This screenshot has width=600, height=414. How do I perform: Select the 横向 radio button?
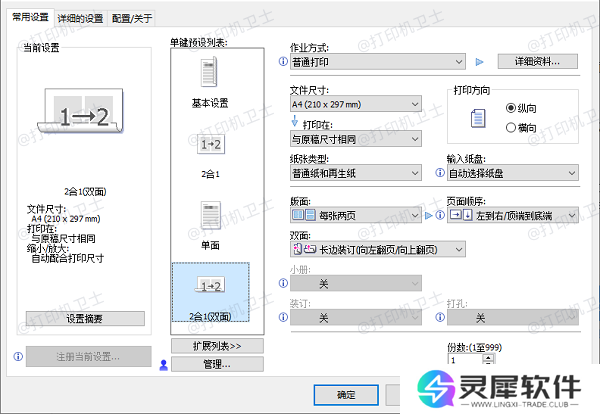click(510, 127)
